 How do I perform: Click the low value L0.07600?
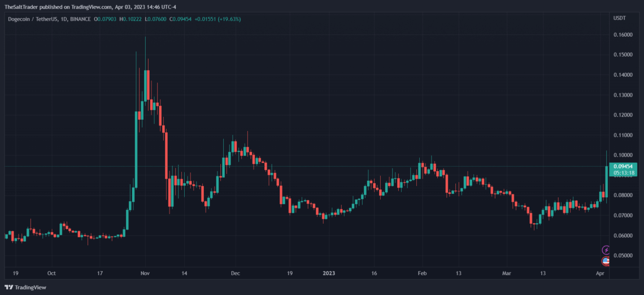click(x=156, y=19)
